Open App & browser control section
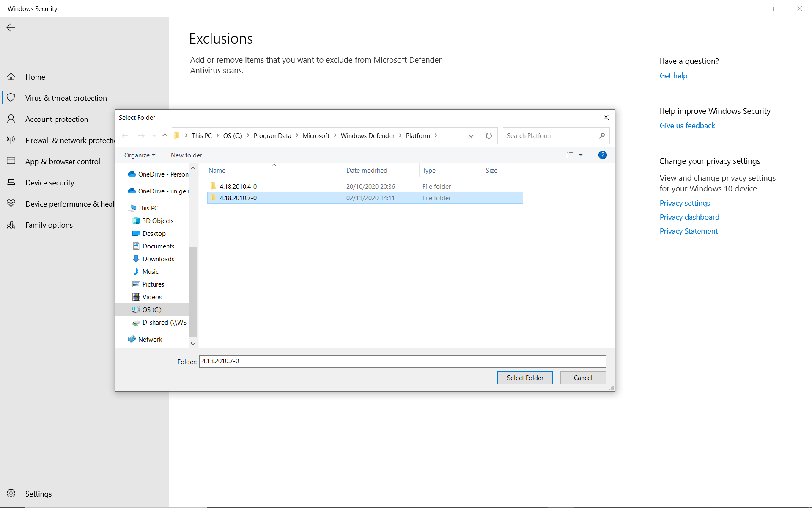The height and width of the screenshot is (508, 812). (63, 161)
